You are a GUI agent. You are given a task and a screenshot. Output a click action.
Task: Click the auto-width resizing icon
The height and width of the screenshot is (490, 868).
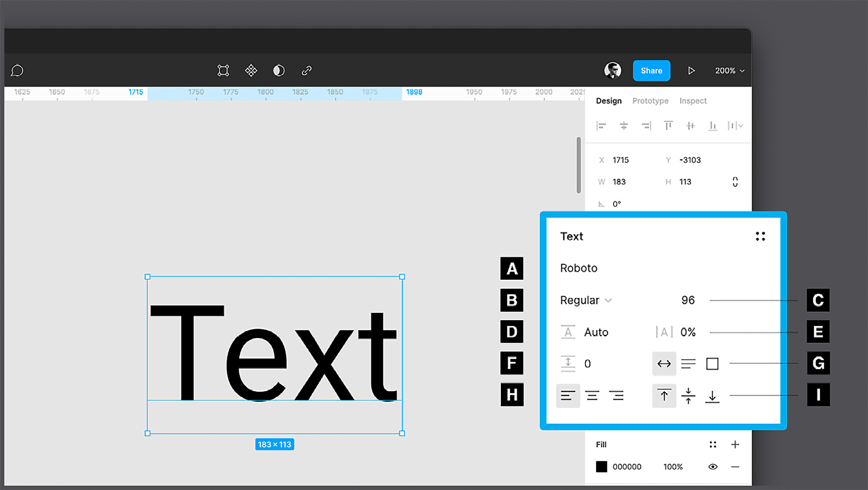tap(664, 363)
